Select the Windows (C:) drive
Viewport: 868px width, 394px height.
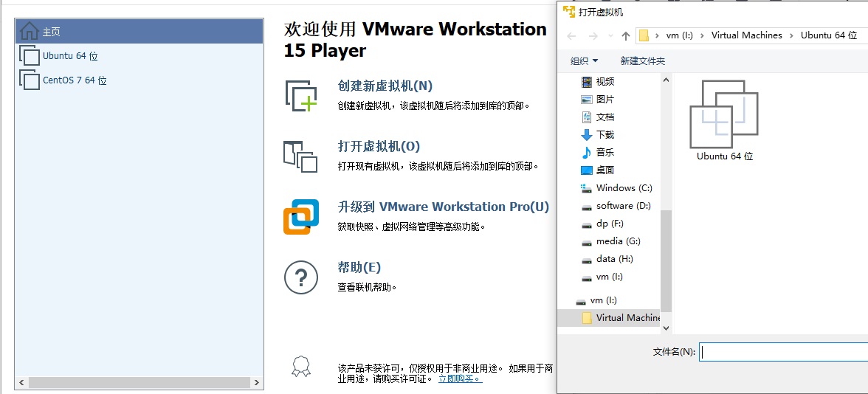tap(616, 188)
